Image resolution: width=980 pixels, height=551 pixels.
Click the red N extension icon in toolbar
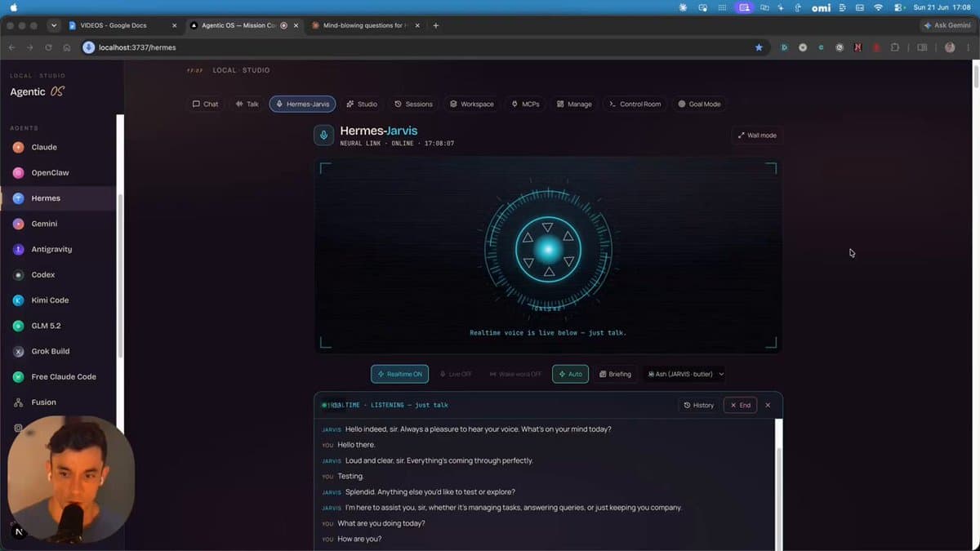(x=857, y=47)
